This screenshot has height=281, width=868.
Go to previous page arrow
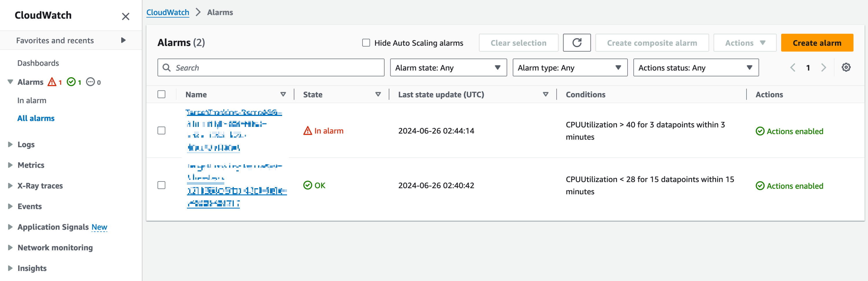[x=792, y=68]
